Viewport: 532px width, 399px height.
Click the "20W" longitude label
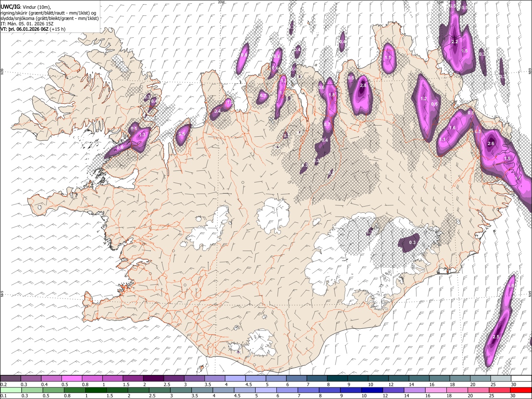(221, 2)
